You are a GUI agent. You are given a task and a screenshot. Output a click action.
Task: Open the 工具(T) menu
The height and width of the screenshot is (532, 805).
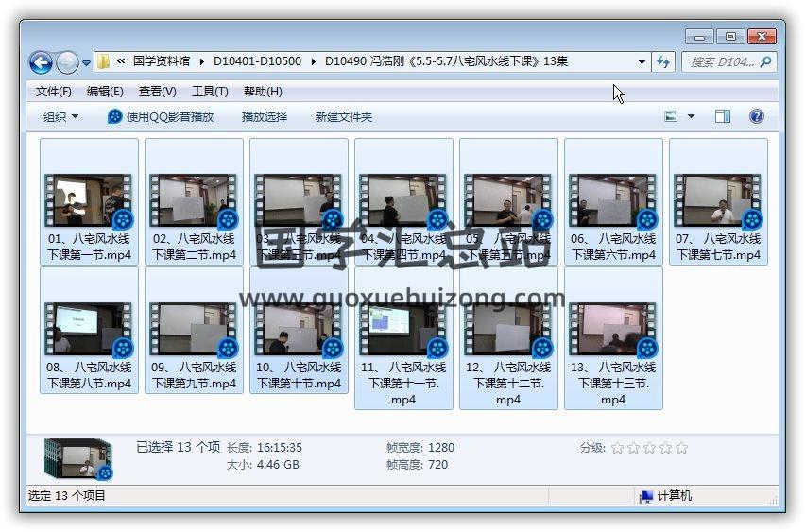point(210,92)
